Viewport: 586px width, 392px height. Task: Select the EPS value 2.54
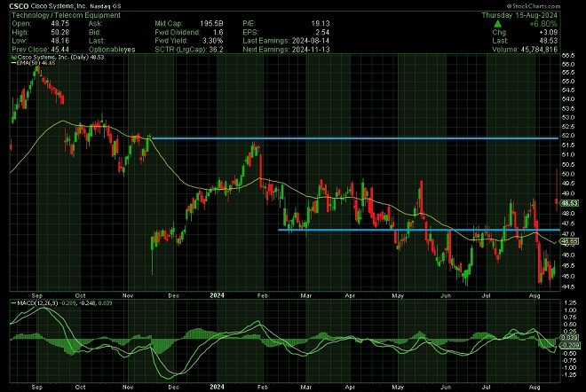[322, 32]
